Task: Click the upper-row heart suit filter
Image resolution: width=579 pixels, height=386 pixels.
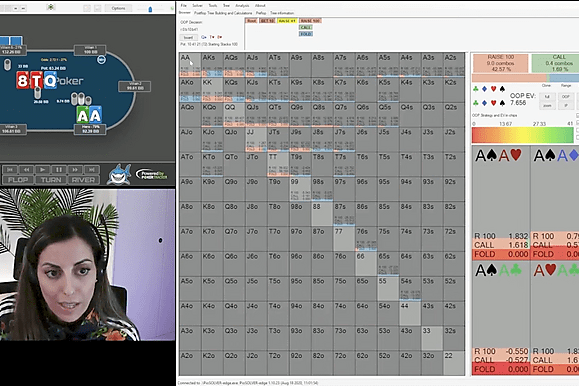Action: tap(493, 89)
